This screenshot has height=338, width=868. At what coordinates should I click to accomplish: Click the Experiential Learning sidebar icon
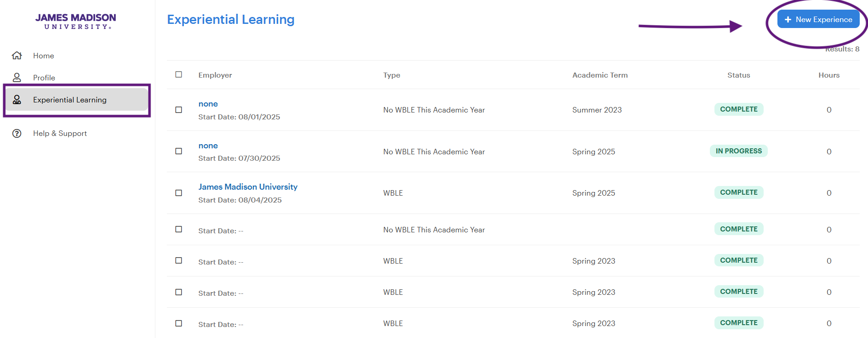pyautogui.click(x=17, y=100)
